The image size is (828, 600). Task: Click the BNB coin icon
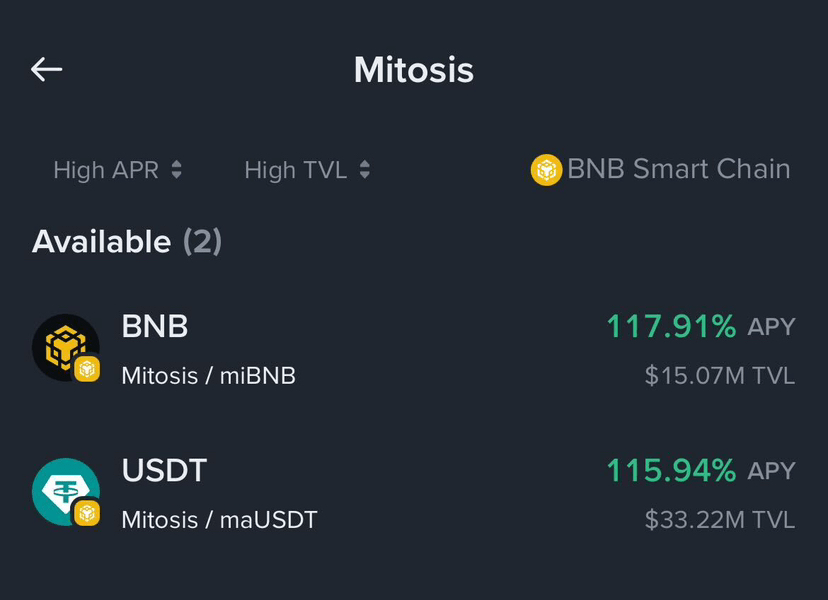[62, 345]
